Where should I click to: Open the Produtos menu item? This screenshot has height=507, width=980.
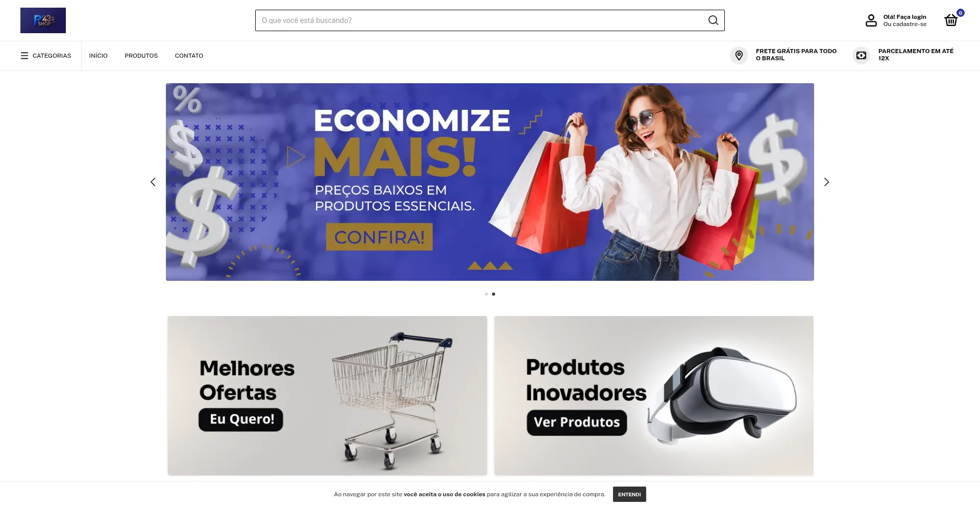(x=141, y=56)
